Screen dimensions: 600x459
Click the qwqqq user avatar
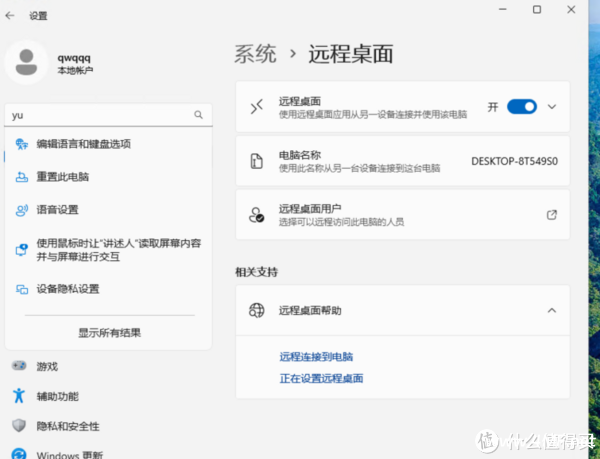click(x=26, y=62)
